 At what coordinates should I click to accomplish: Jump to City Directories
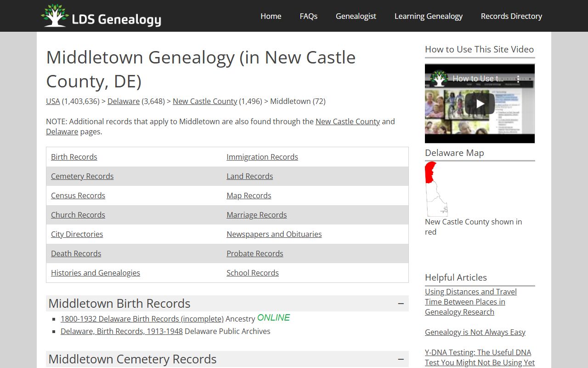77,234
